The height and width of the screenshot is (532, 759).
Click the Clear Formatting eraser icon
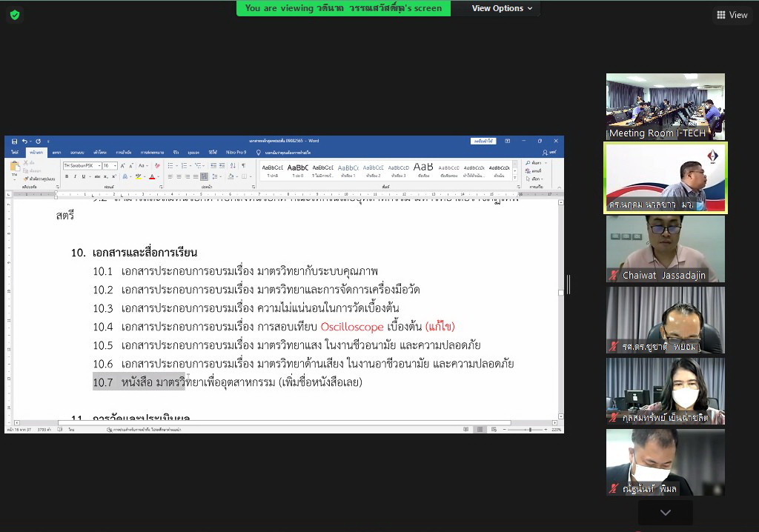(x=157, y=165)
